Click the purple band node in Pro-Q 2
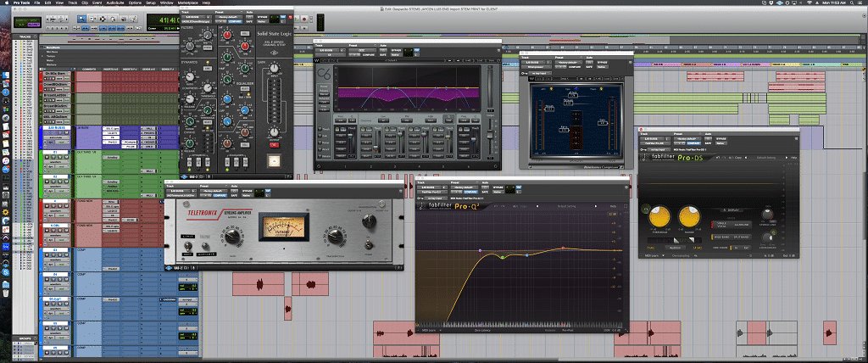The width and height of the screenshot is (868, 363). tap(480, 250)
